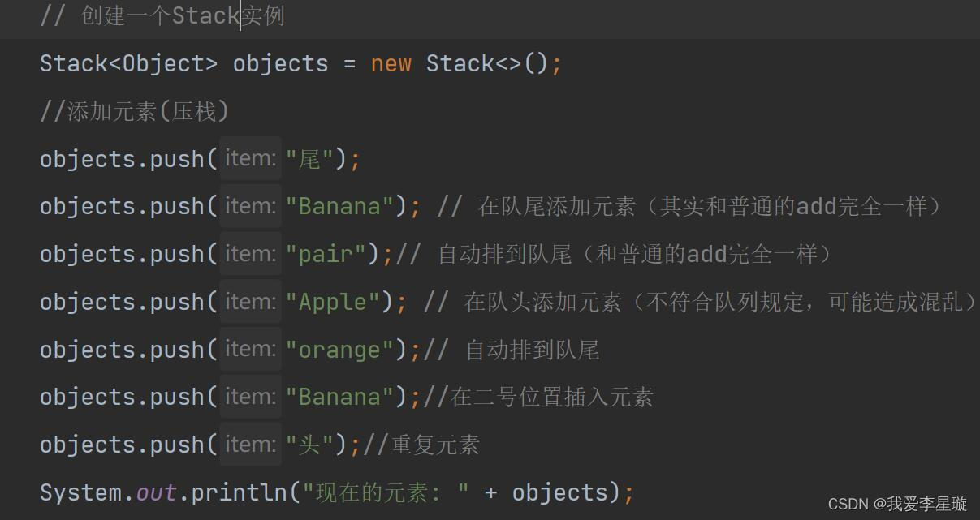
Task: Click the println method call
Action: tap(240, 492)
